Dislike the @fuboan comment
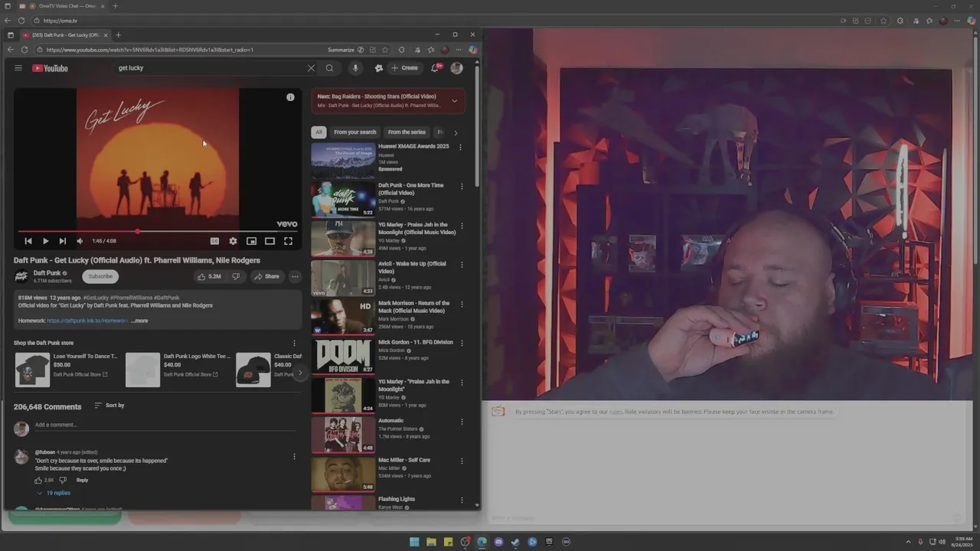980x551 pixels. click(x=63, y=481)
